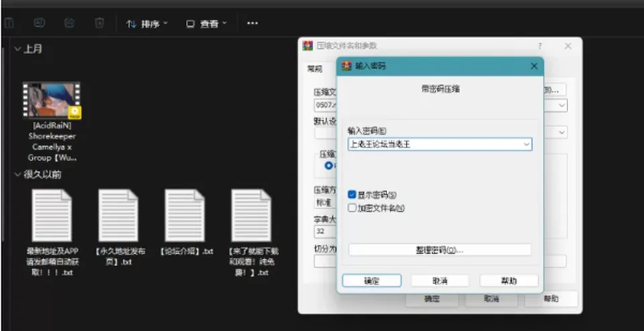Click the Explorer delete trash icon
The width and height of the screenshot is (644, 331).
pos(99,23)
